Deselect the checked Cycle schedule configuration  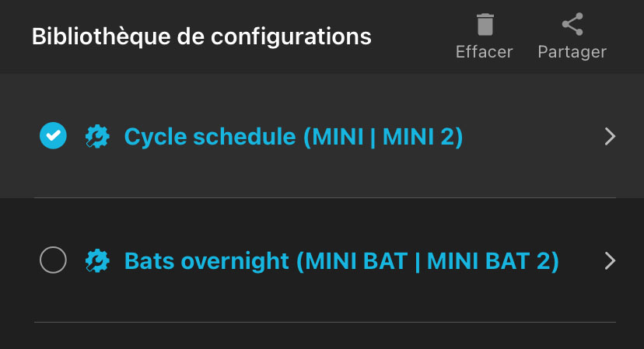point(53,136)
